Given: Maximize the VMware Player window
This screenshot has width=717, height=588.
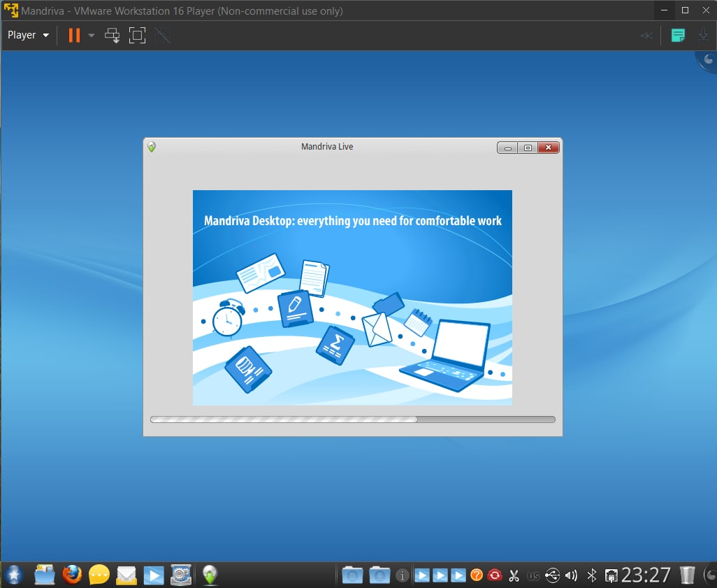Looking at the screenshot, I should click(x=685, y=10).
